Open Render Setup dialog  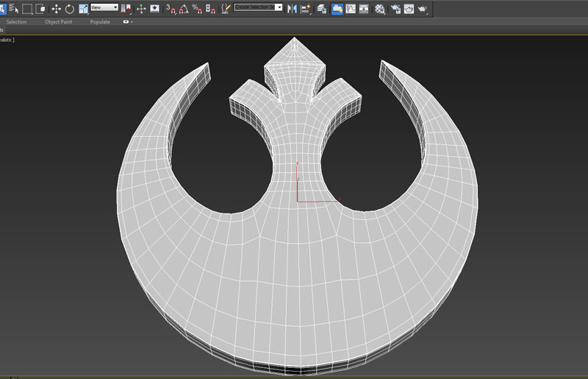396,9
